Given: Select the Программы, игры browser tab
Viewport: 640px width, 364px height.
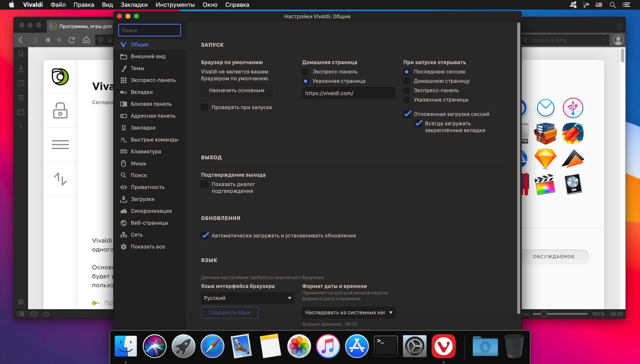Looking at the screenshot, I should tap(81, 26).
